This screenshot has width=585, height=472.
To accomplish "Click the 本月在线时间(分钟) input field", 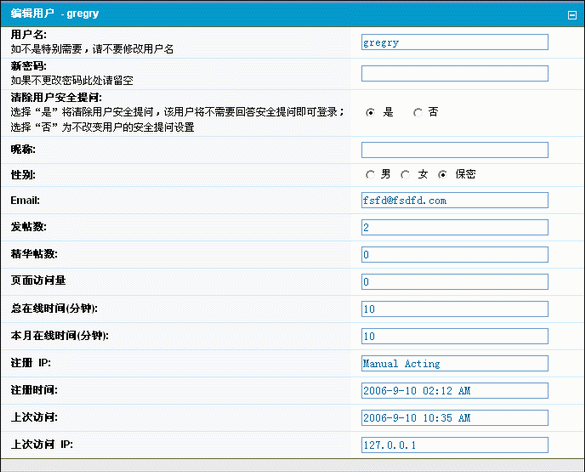I will [455, 336].
